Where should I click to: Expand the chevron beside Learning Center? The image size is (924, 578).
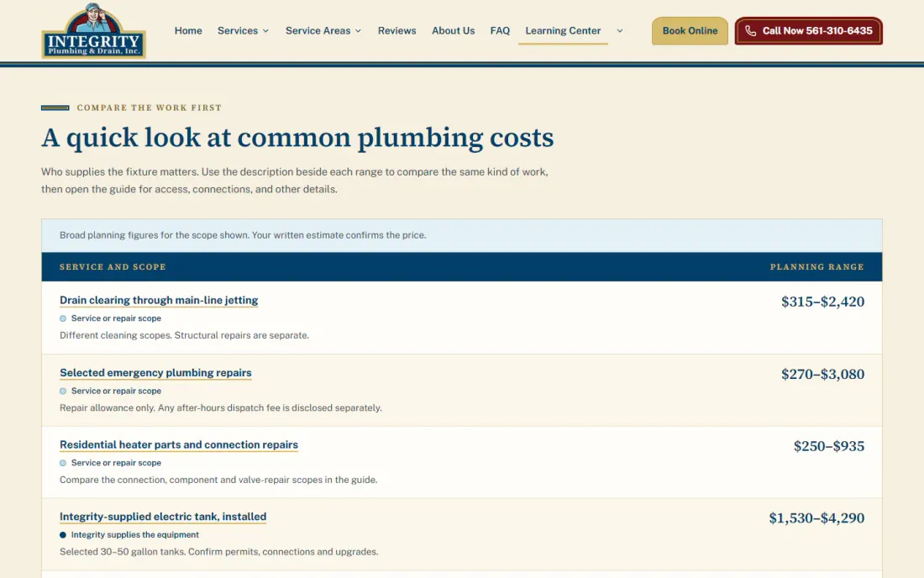point(619,30)
